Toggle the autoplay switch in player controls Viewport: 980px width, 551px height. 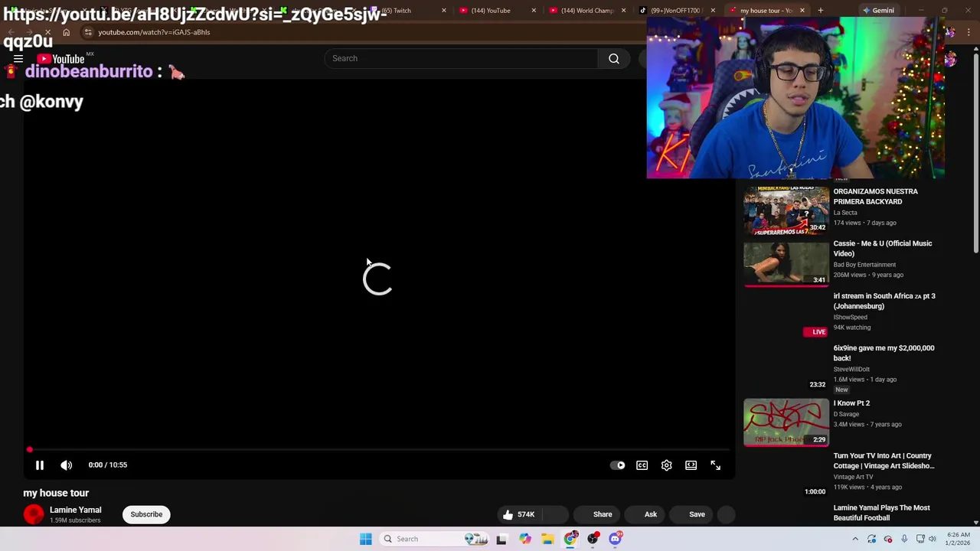(618, 465)
